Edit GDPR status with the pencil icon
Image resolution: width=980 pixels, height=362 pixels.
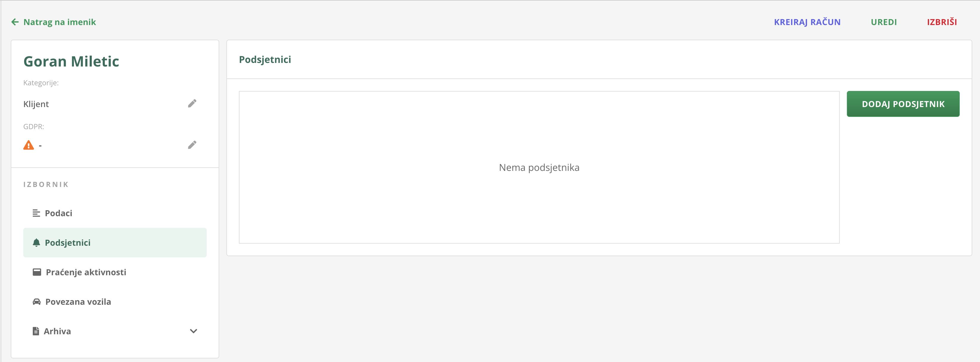[x=192, y=145]
